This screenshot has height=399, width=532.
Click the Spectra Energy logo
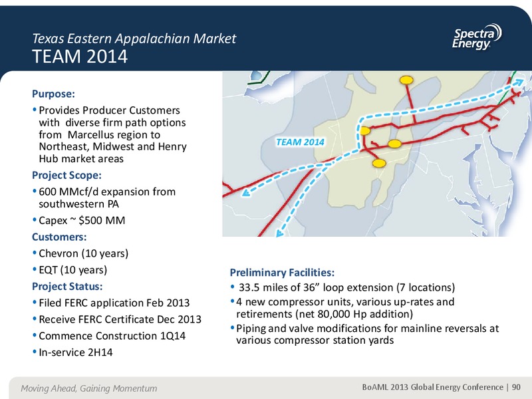point(477,37)
